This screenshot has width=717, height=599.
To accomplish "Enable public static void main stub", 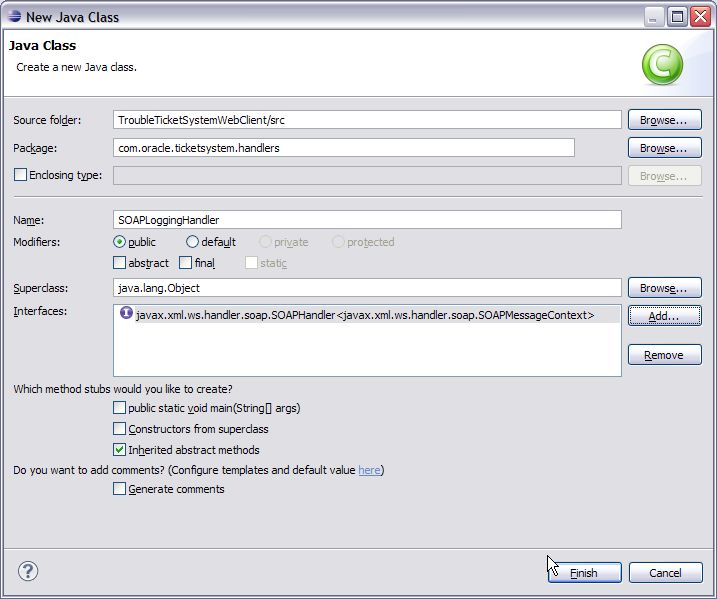I will [119, 408].
